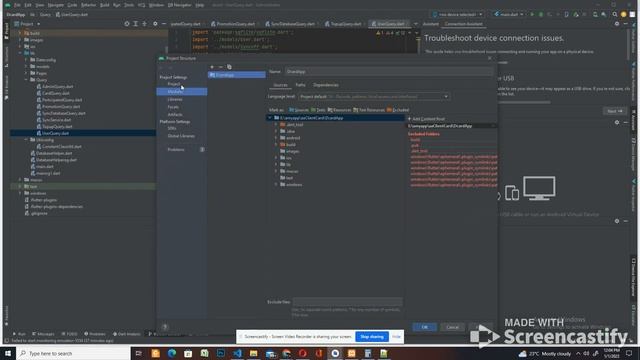Open Project panel settings gear
640x360 pixels.
click(155, 24)
